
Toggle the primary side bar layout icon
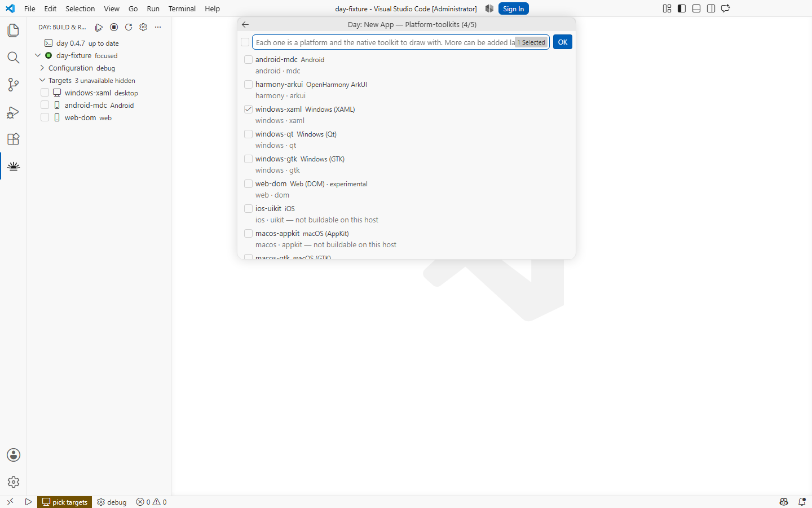click(x=682, y=8)
